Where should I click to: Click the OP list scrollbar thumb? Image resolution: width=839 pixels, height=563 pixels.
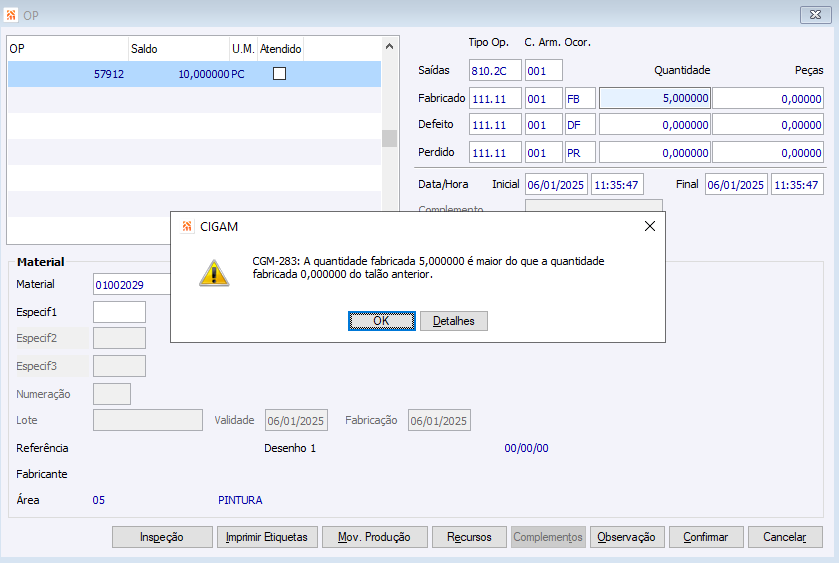pos(390,138)
